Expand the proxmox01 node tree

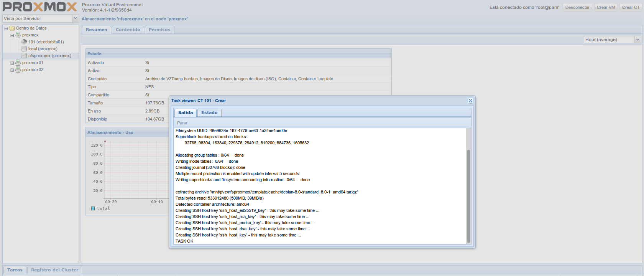click(x=12, y=63)
